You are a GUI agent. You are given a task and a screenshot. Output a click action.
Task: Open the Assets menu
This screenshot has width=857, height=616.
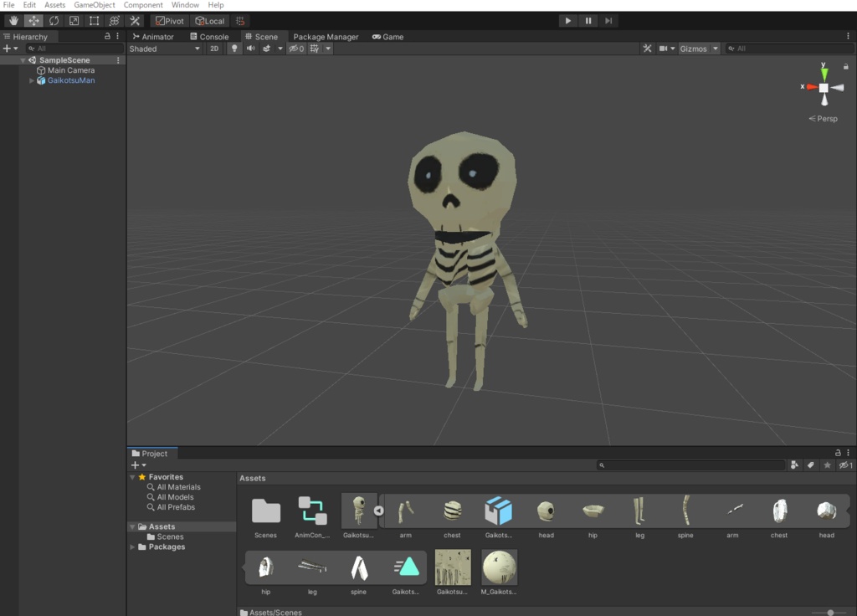tap(54, 5)
